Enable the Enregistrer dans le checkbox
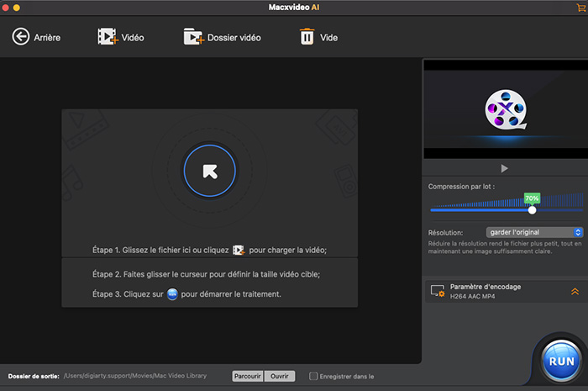 [313, 376]
